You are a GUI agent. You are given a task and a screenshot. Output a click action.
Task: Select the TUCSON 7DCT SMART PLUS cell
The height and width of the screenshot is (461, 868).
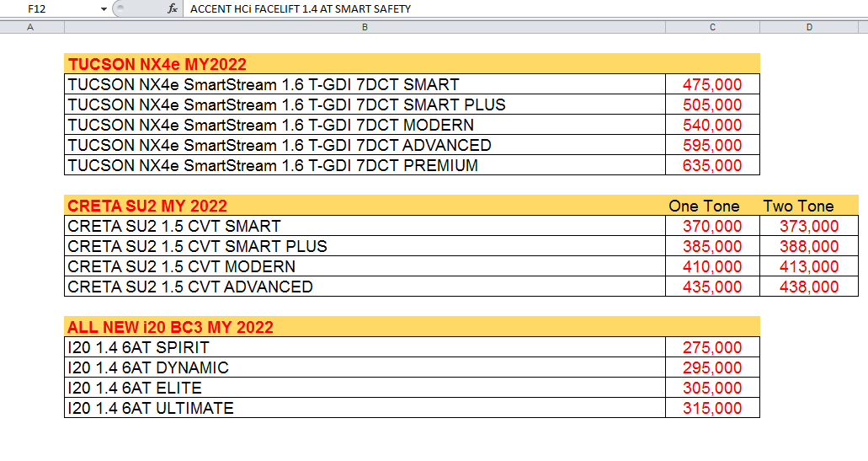365,105
